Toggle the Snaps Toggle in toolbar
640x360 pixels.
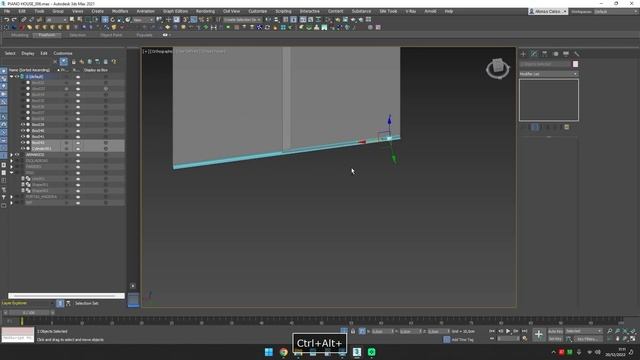185,20
